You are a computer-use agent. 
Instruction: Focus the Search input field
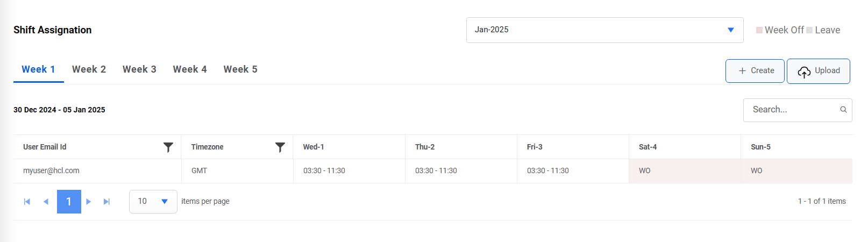[791, 110]
